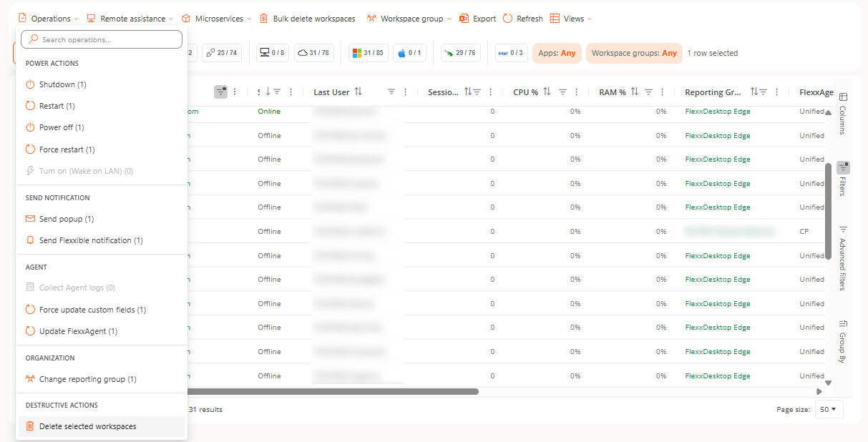Click the Flexxible notification bell icon
Image resolution: width=868 pixels, height=442 pixels.
coord(30,240)
